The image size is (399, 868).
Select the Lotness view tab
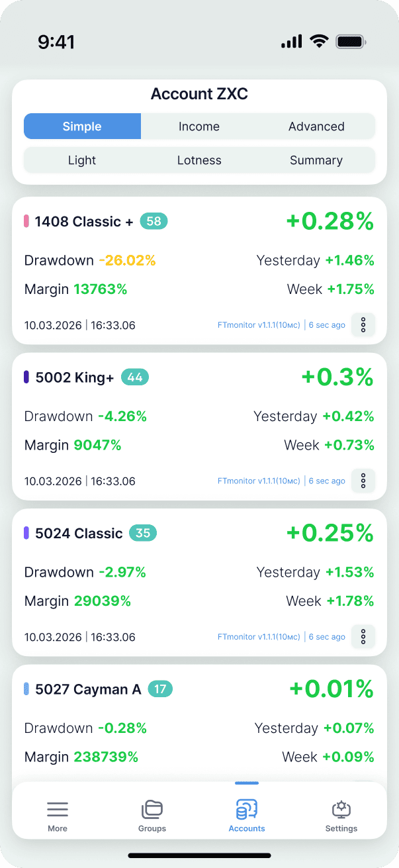point(199,160)
